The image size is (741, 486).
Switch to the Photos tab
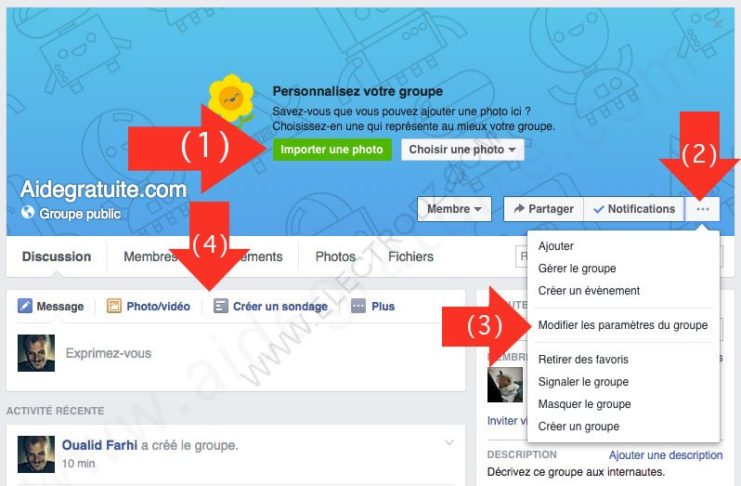[335, 257]
